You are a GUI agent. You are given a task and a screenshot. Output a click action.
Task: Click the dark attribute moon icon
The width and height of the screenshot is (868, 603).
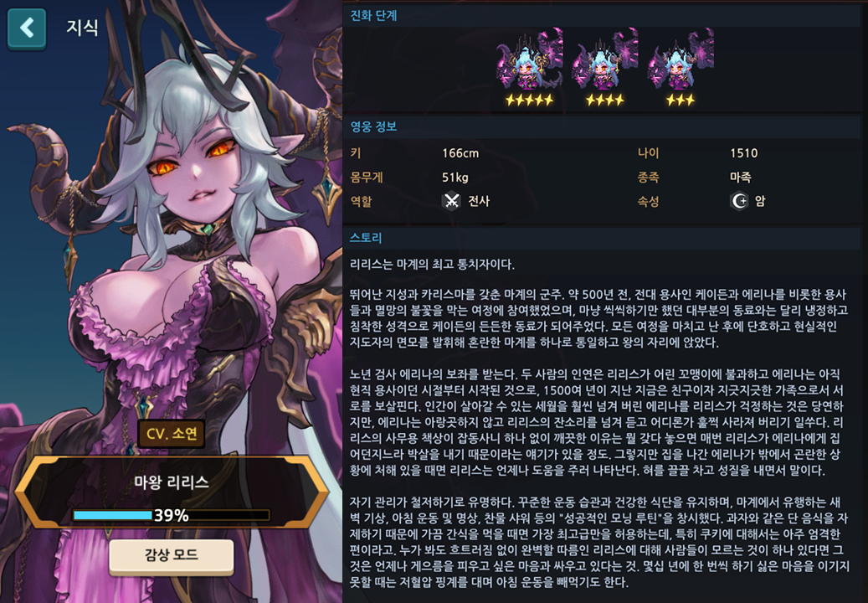(740, 201)
